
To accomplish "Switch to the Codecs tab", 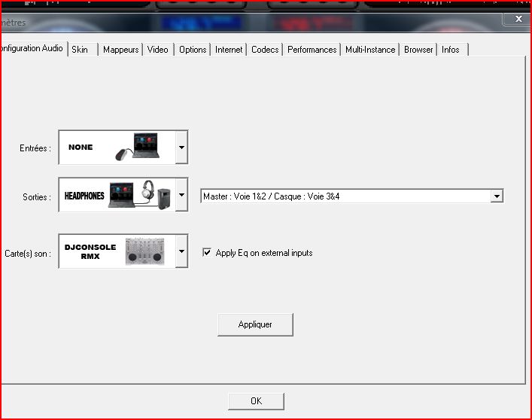I will [x=265, y=50].
